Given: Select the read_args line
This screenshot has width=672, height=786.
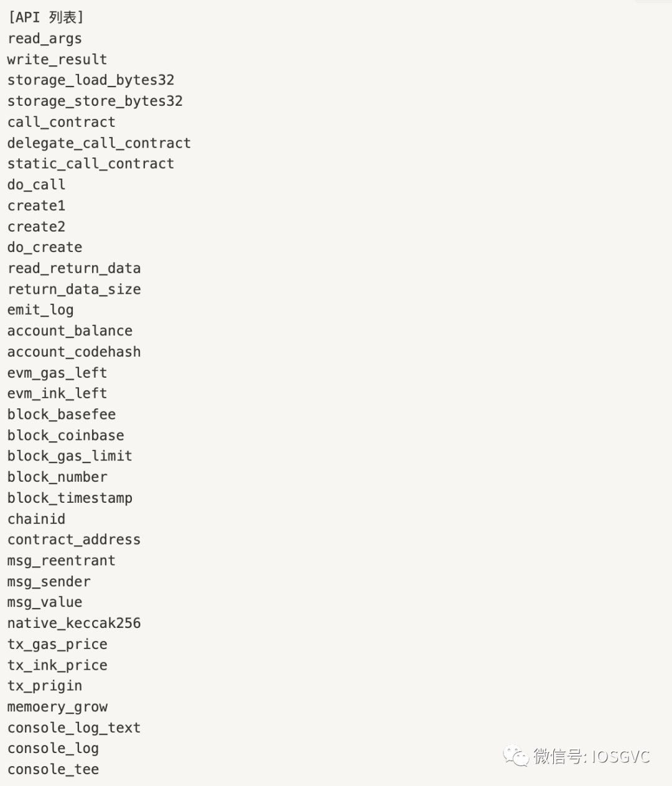Looking at the screenshot, I should tap(45, 39).
